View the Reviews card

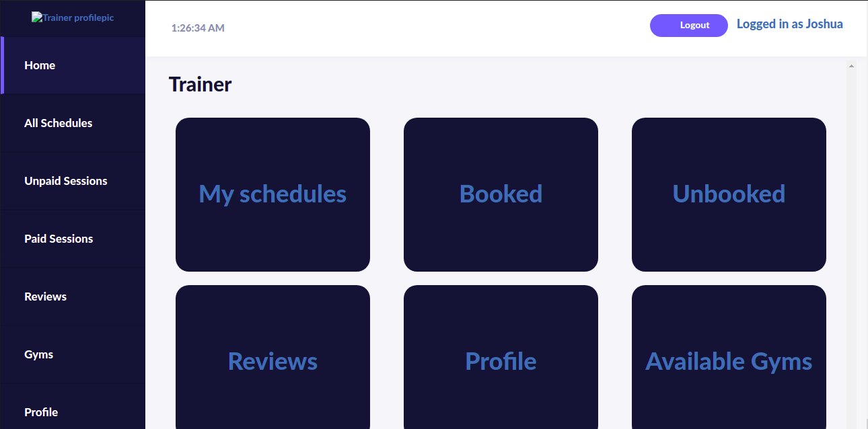273,361
